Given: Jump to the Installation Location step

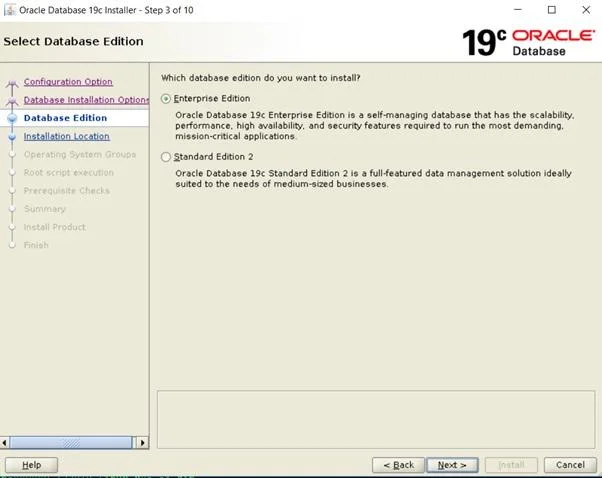Looking at the screenshot, I should (x=66, y=136).
